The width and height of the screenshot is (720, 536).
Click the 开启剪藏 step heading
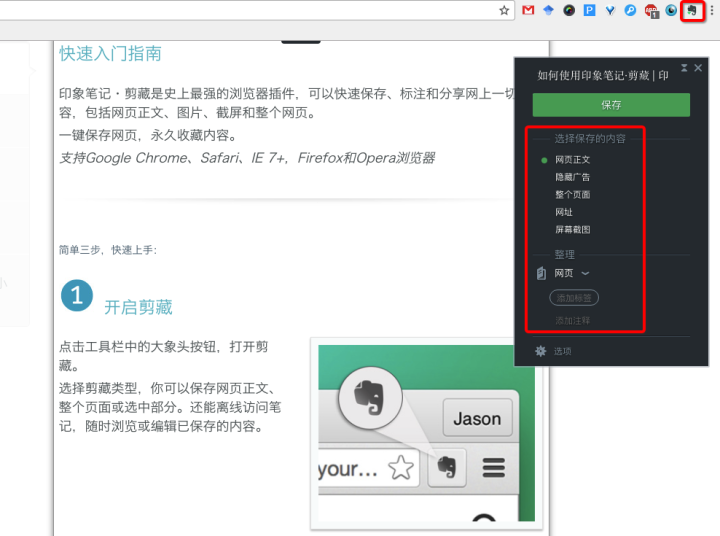click(138, 307)
